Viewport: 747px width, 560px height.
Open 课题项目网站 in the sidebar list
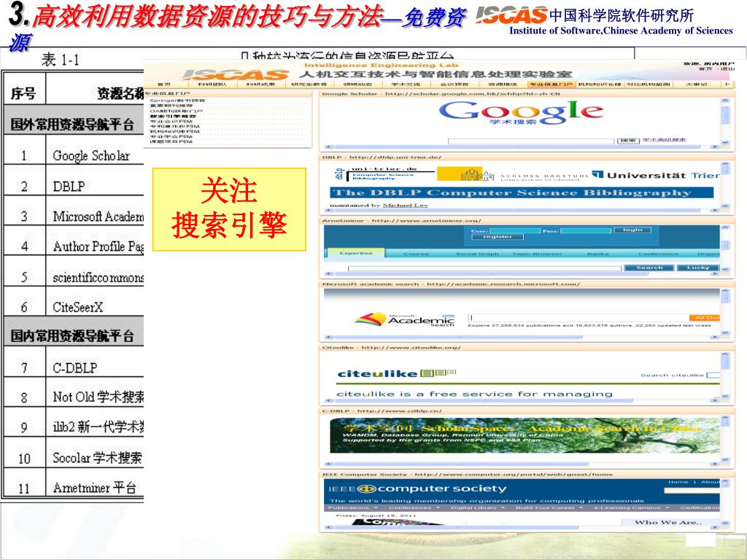(171, 141)
